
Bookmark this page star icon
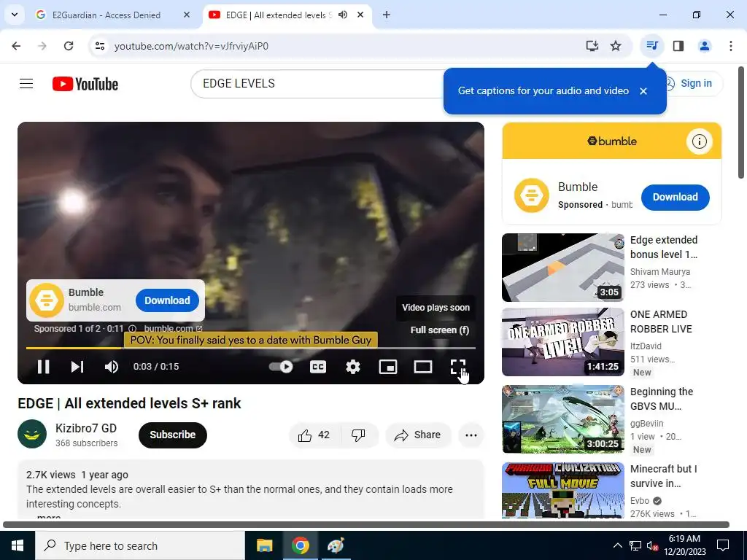pyautogui.click(x=616, y=46)
